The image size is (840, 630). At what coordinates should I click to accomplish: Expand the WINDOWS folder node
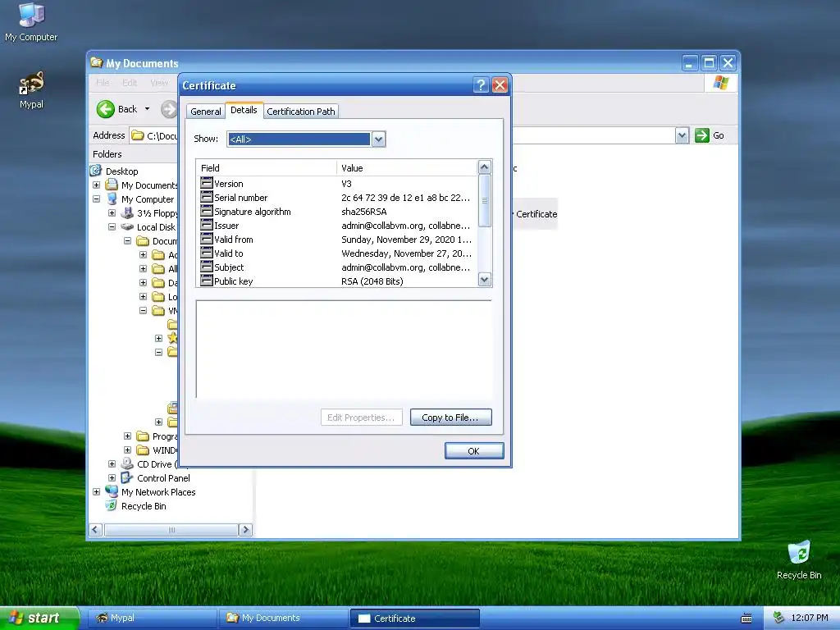click(127, 450)
